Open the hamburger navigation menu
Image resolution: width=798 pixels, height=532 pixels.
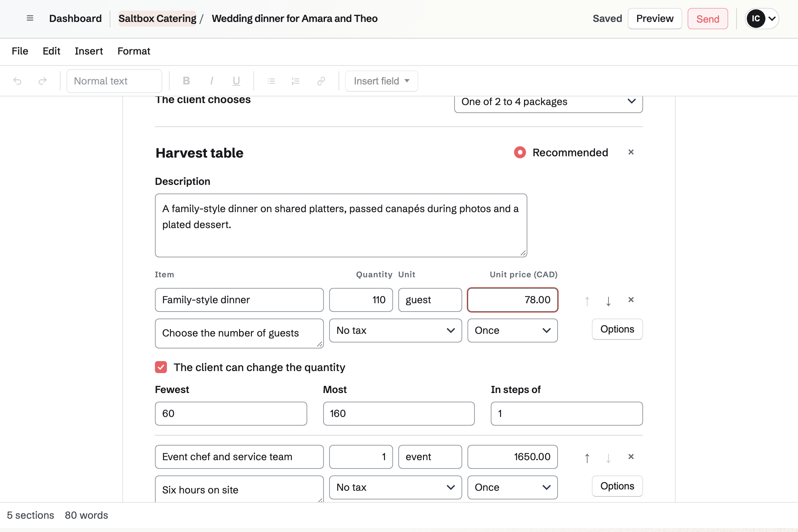click(x=30, y=18)
